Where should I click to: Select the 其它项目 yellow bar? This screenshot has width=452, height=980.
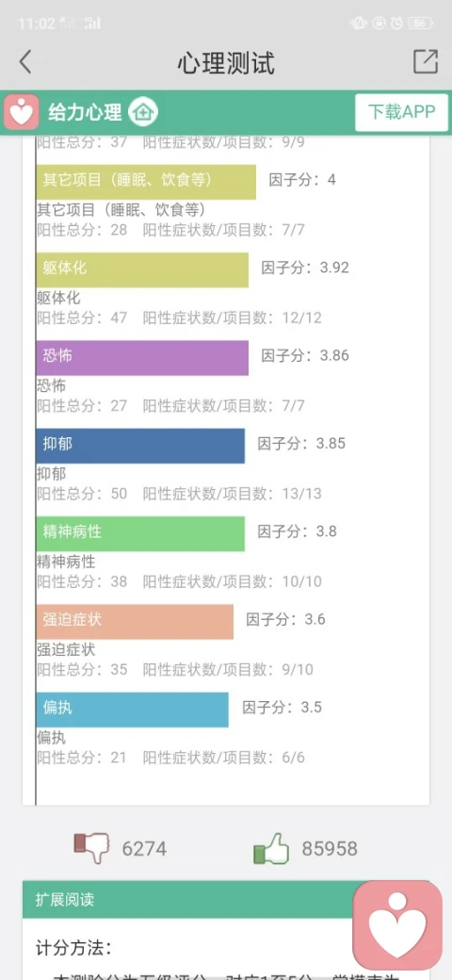pos(146,182)
